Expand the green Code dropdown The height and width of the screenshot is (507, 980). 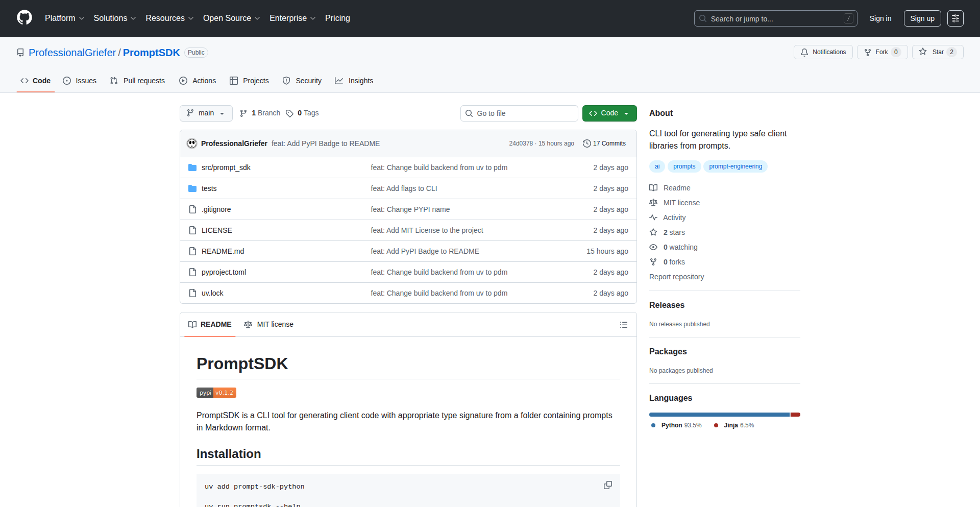(609, 113)
